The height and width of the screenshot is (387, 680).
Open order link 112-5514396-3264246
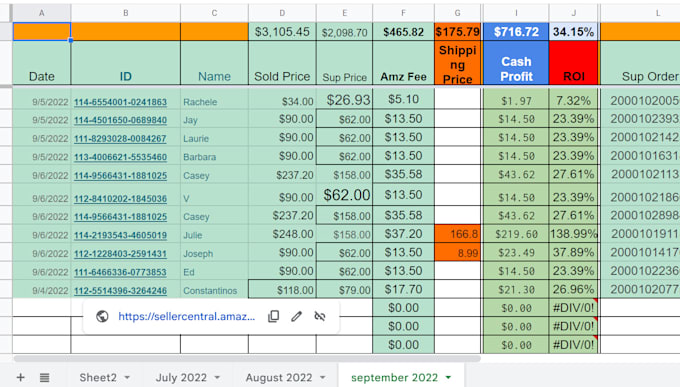coord(120,290)
